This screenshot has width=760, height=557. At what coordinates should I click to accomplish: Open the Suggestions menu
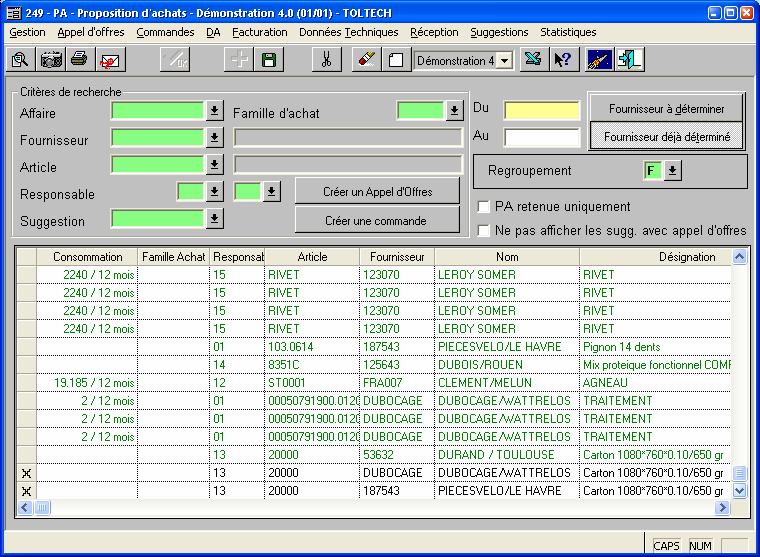pyautogui.click(x=499, y=32)
